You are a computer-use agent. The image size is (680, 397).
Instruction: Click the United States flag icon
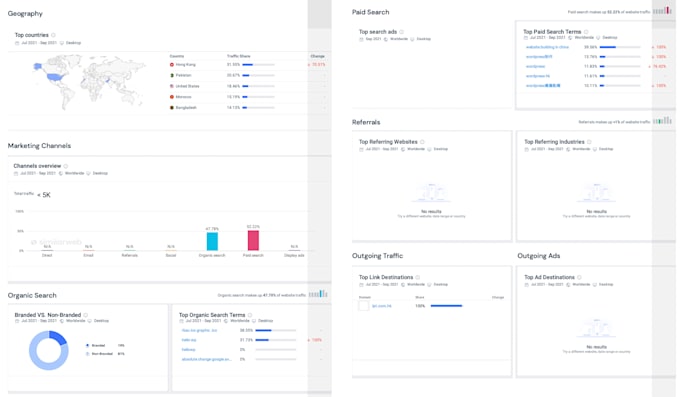(172, 86)
